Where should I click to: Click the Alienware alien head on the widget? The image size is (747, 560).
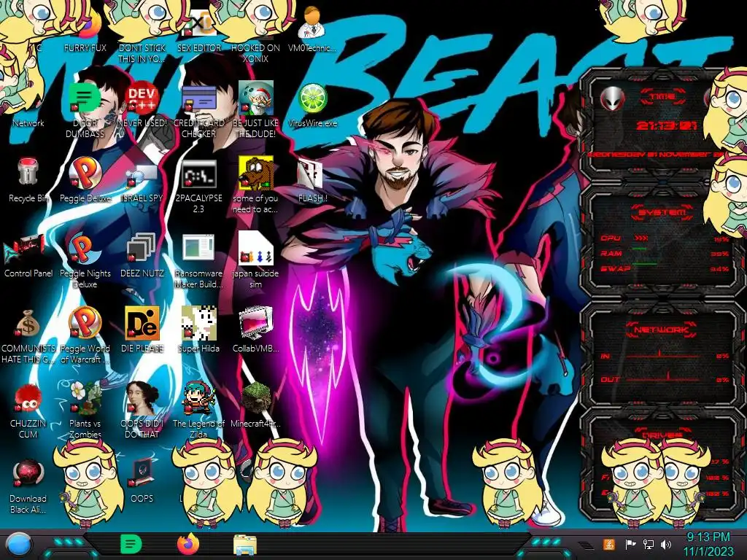[613, 98]
